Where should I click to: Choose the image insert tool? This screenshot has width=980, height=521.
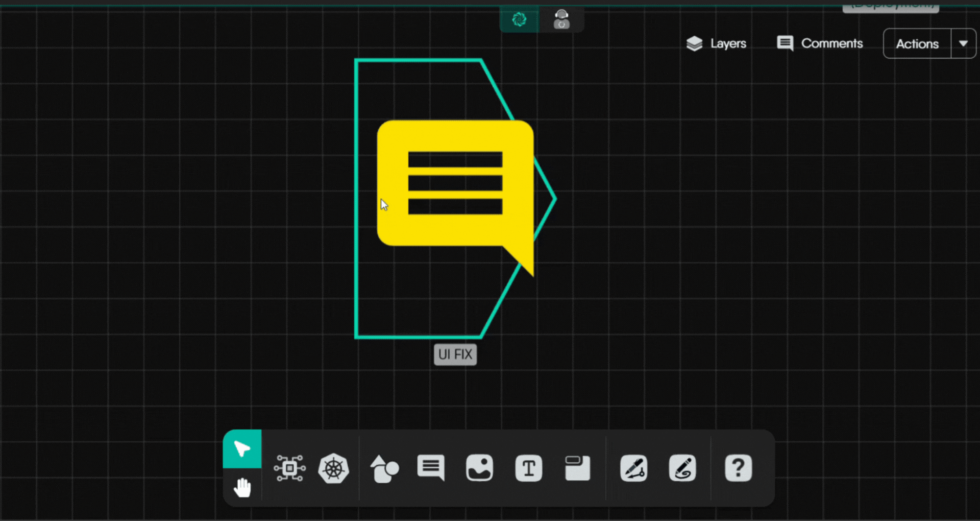[479, 468]
